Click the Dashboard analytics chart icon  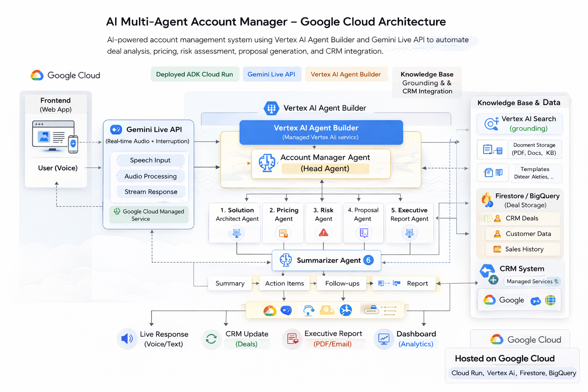[x=384, y=338]
